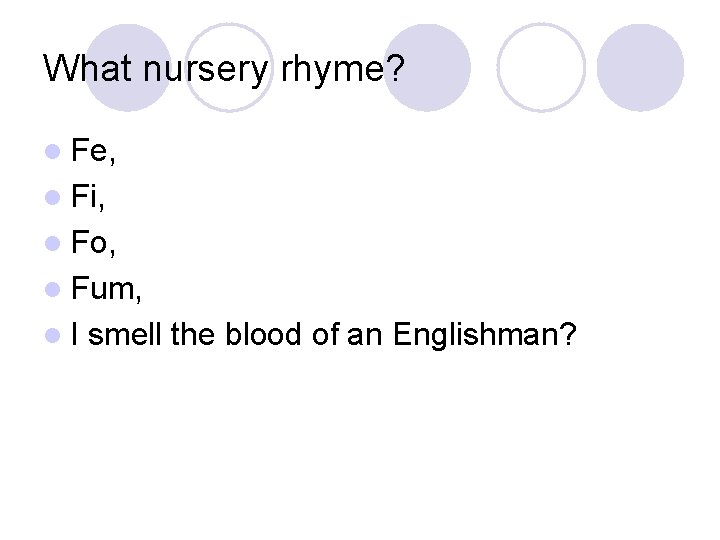Click the word 'Englishman?' in last bullet
This screenshot has width=720, height=540.
point(484,336)
